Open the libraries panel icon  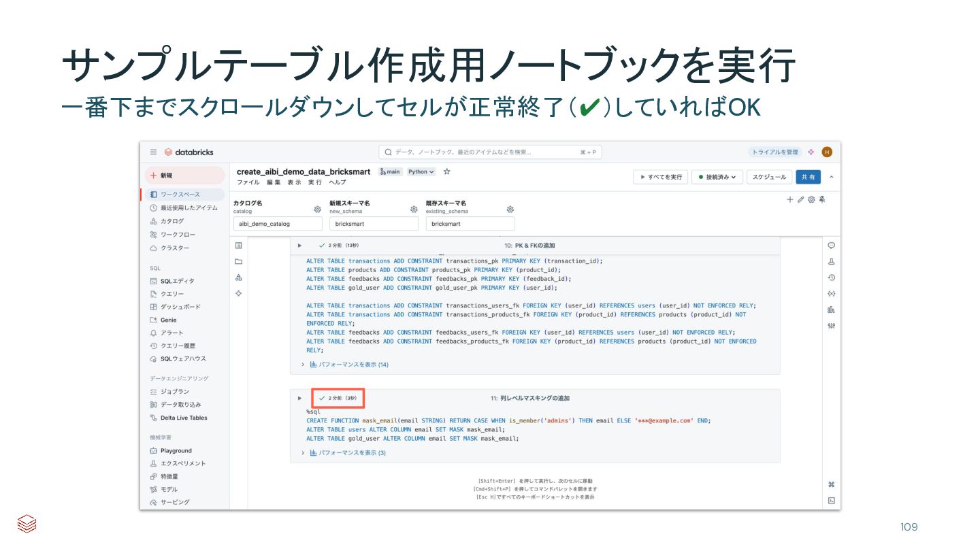(x=831, y=310)
